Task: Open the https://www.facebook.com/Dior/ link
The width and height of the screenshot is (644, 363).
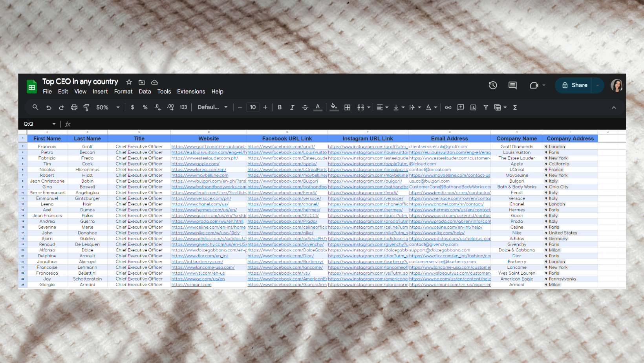Action: pyautogui.click(x=281, y=256)
